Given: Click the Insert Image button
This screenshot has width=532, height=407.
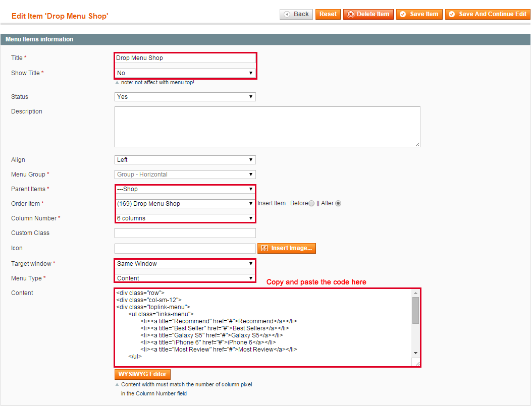Looking at the screenshot, I should coord(287,249).
